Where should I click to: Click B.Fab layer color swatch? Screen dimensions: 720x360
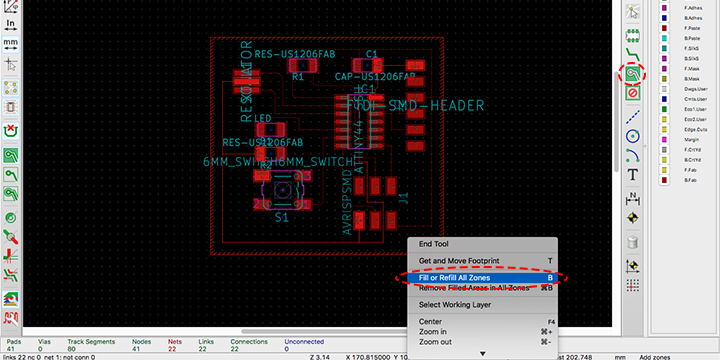point(664,180)
